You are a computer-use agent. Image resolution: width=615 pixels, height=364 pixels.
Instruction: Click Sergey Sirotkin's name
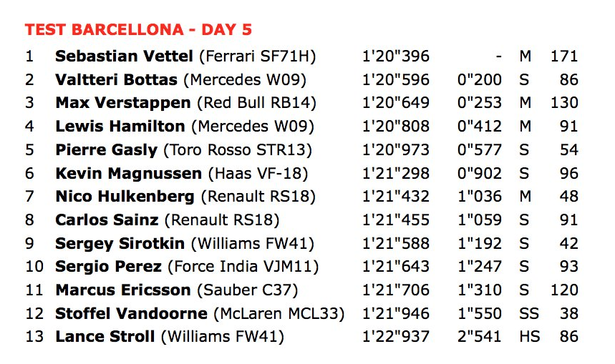(x=120, y=243)
